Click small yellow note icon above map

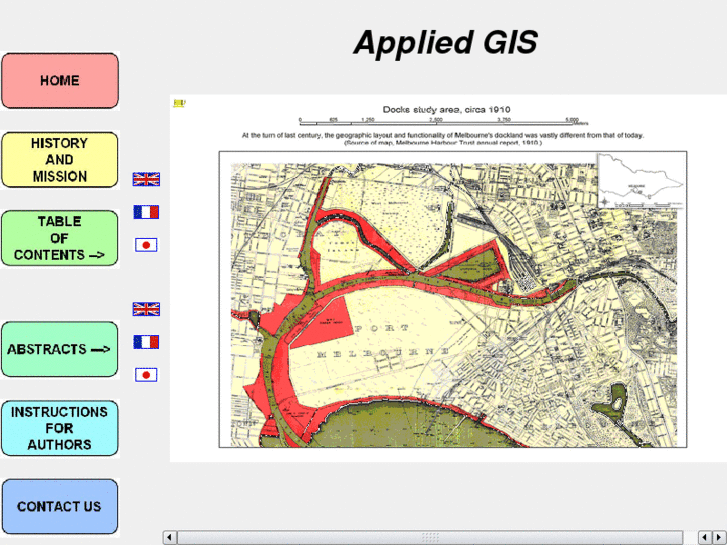[x=179, y=103]
